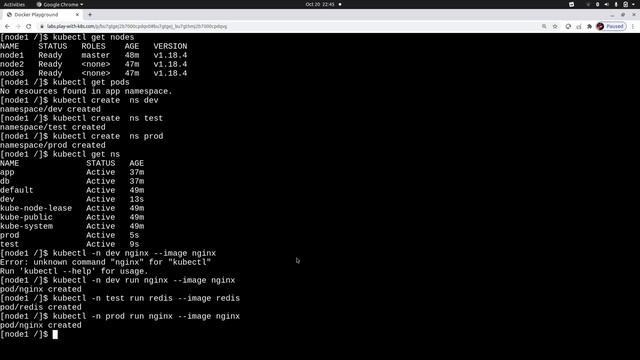
Task: Reload the page with the refresh icon
Action: coord(29,27)
